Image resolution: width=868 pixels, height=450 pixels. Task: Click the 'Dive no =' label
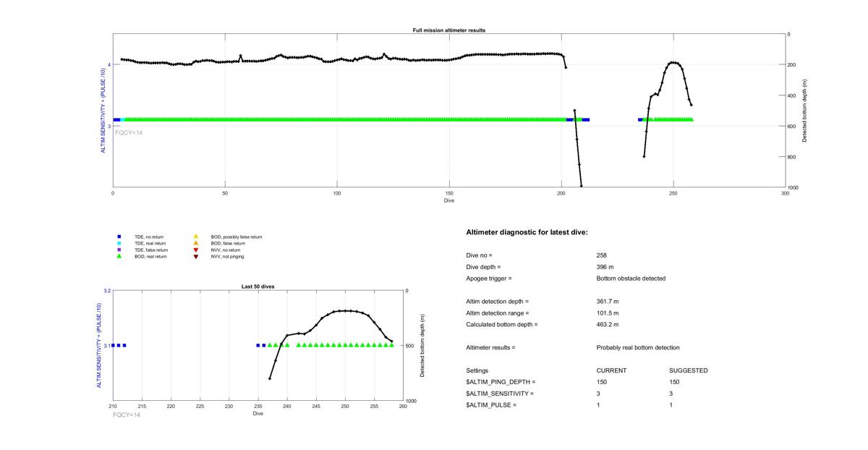click(x=479, y=255)
